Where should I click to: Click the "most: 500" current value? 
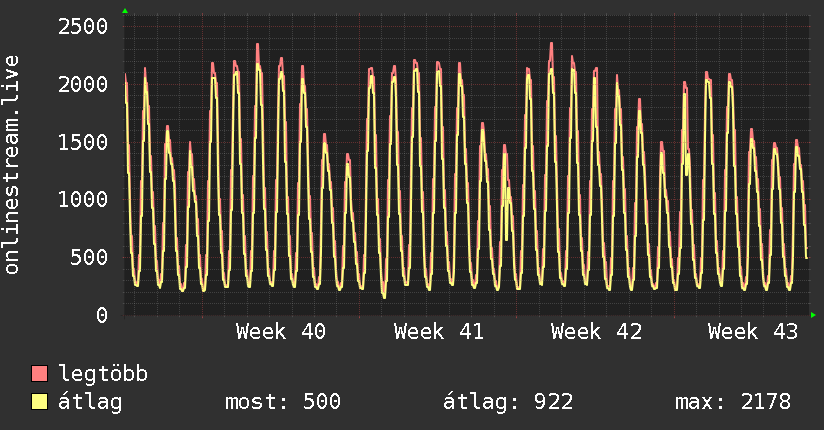[x=283, y=403]
